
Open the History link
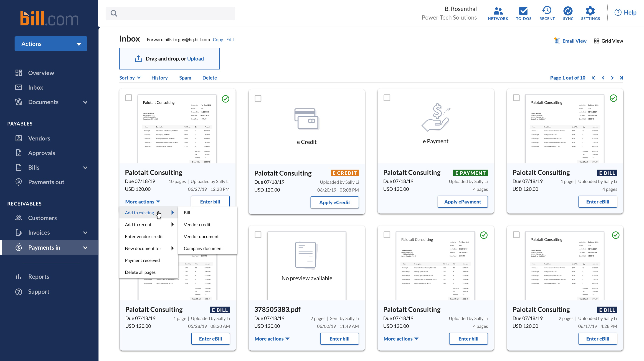point(160,78)
